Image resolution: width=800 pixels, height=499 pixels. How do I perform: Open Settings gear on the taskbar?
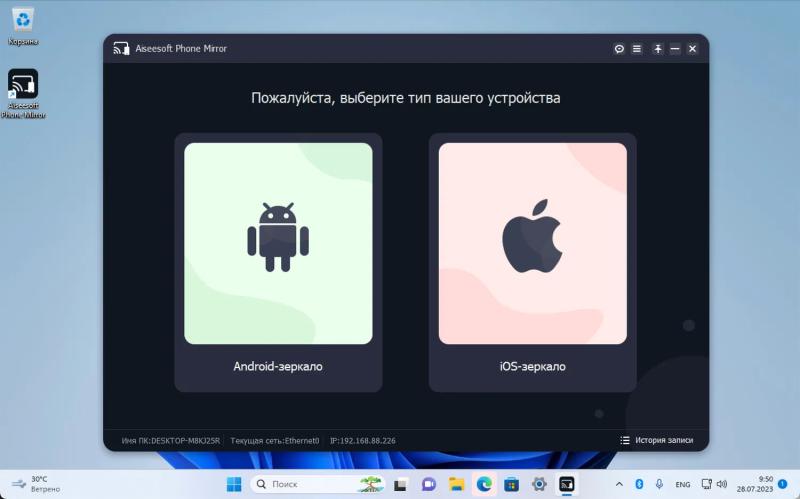539,484
